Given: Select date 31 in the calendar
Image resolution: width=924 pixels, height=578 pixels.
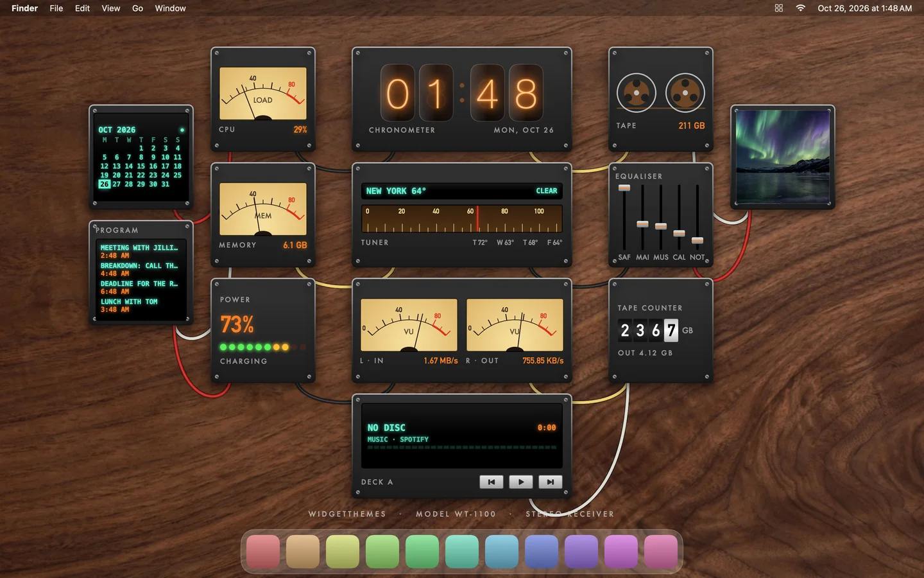Looking at the screenshot, I should click(x=166, y=184).
